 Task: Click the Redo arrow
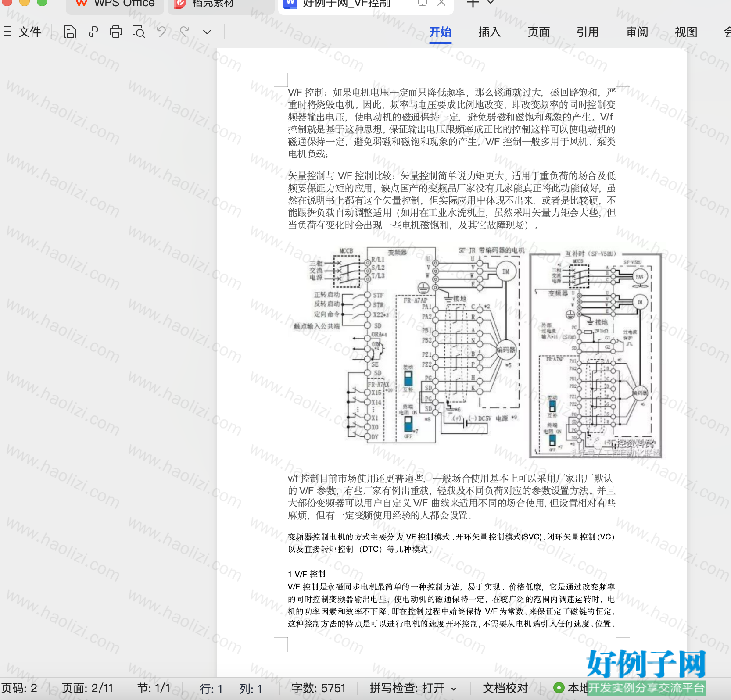[184, 32]
